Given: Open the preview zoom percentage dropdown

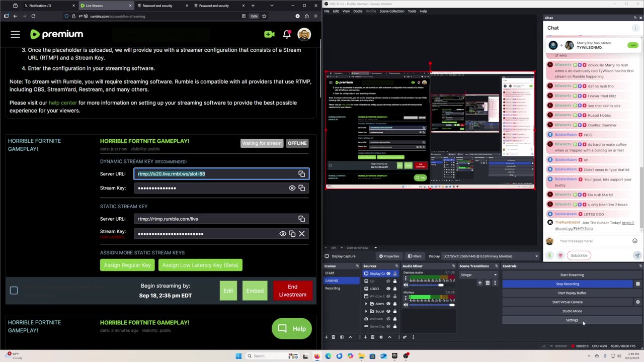Looking at the screenshot, I should [333, 248].
